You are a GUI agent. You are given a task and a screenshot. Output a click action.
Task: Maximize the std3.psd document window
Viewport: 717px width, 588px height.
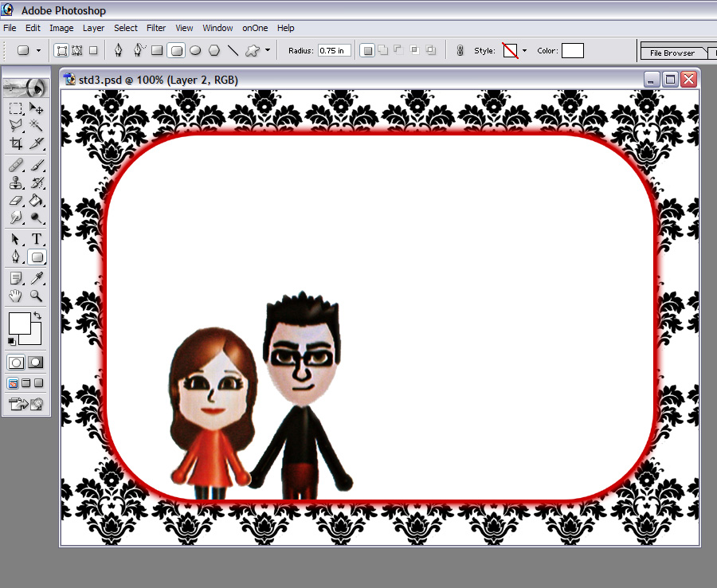coord(670,80)
